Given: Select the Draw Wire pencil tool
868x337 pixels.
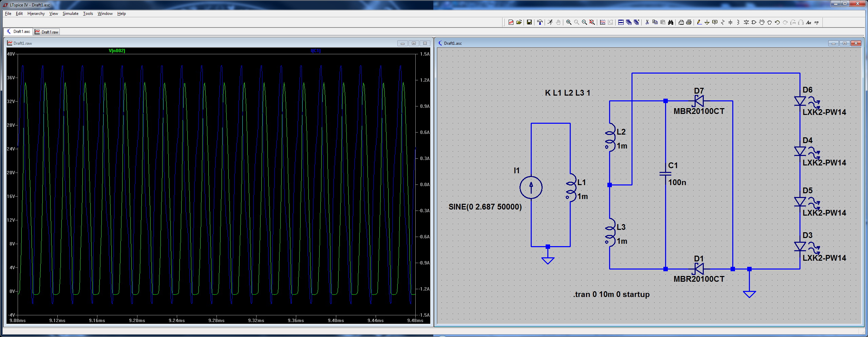Looking at the screenshot, I should pos(699,22).
